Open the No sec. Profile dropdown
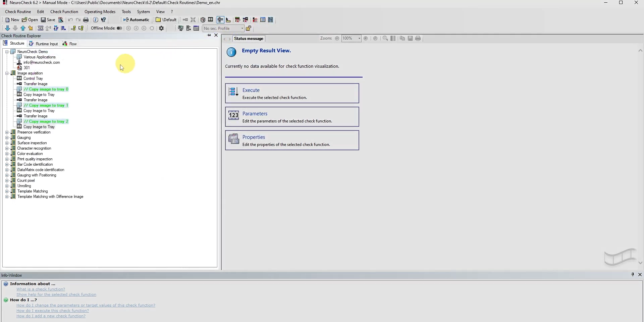This screenshot has height=322, width=644. coord(242,29)
